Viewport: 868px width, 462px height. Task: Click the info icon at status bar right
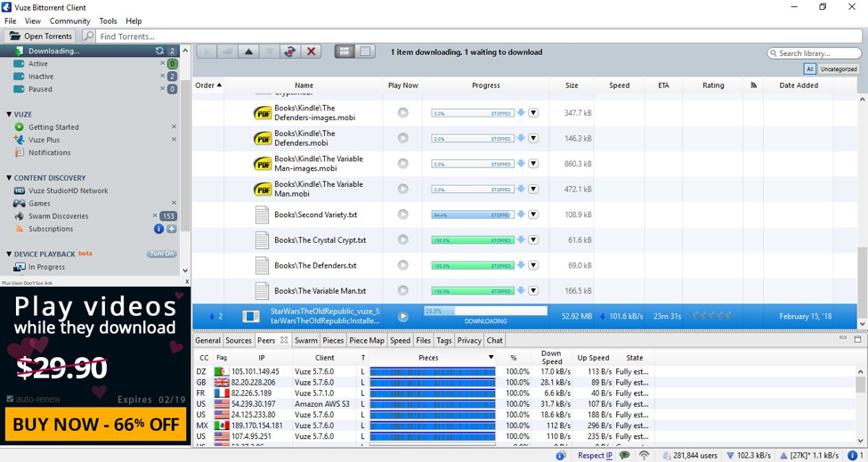tap(853, 456)
